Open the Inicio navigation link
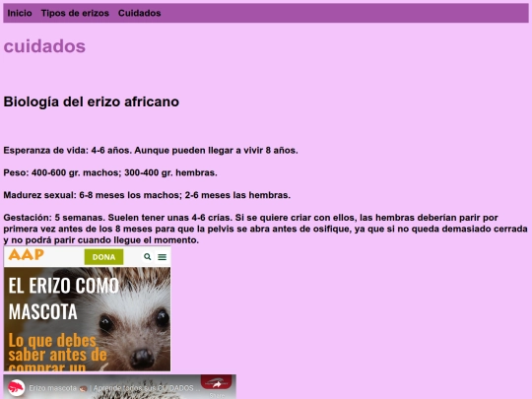 point(20,13)
